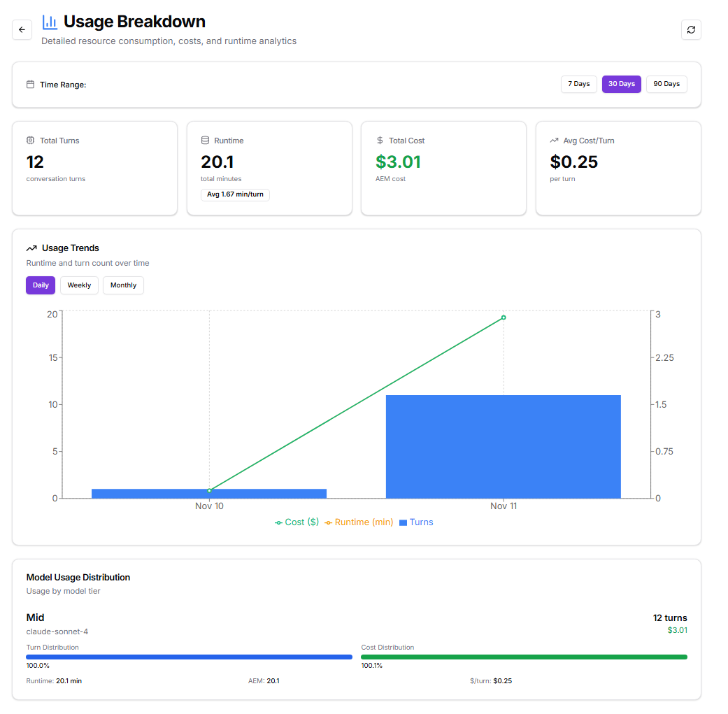
Task: Click the green Cost Distribution progress bar
Action: (524, 657)
